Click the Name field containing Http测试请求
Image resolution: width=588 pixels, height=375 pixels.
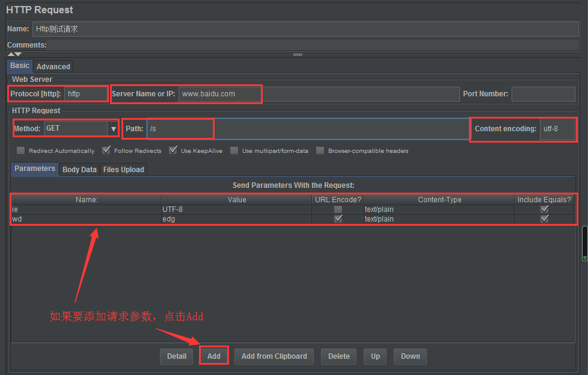(305, 29)
